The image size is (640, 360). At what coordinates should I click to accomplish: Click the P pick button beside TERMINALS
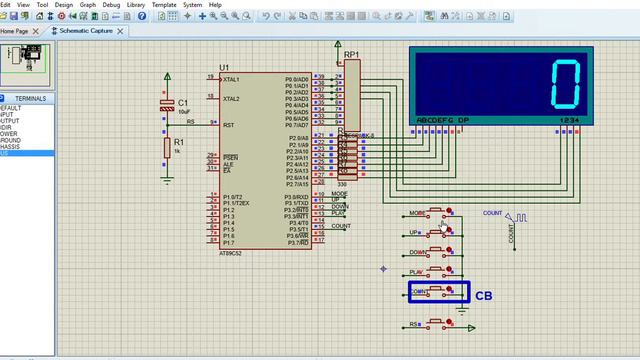coord(2,98)
